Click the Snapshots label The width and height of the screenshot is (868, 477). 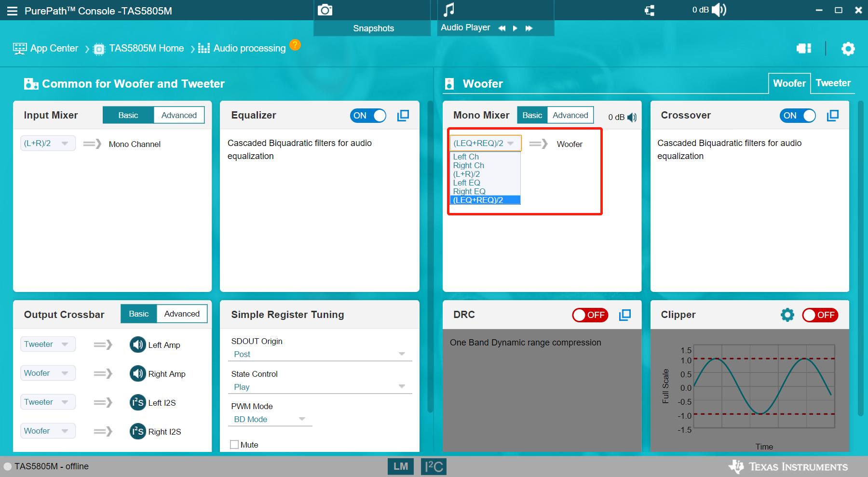pyautogui.click(x=373, y=28)
